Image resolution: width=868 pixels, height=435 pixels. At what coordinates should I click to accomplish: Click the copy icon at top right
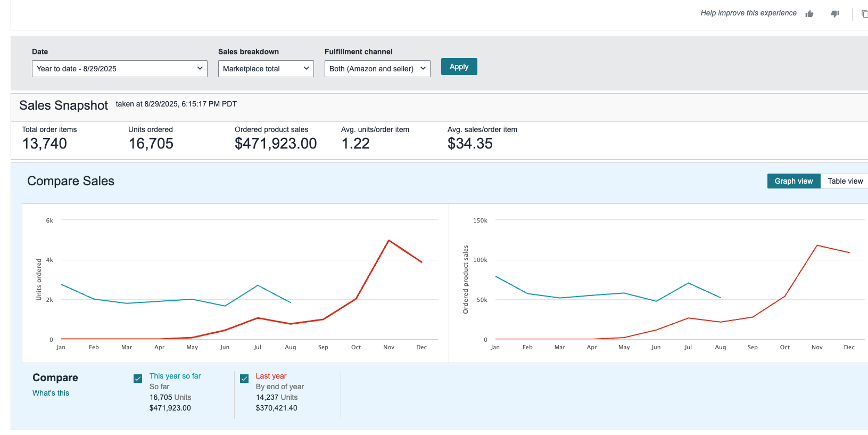pyautogui.click(x=864, y=14)
